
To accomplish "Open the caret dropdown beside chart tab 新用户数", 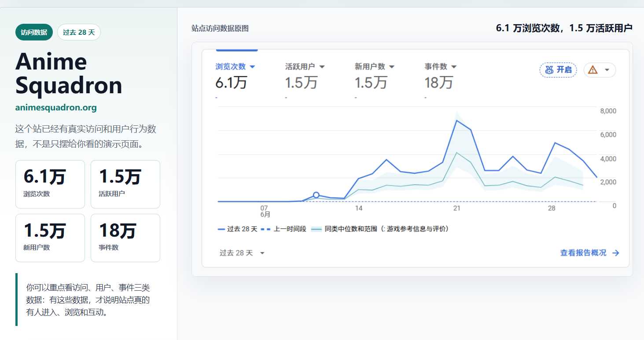I will pyautogui.click(x=392, y=67).
